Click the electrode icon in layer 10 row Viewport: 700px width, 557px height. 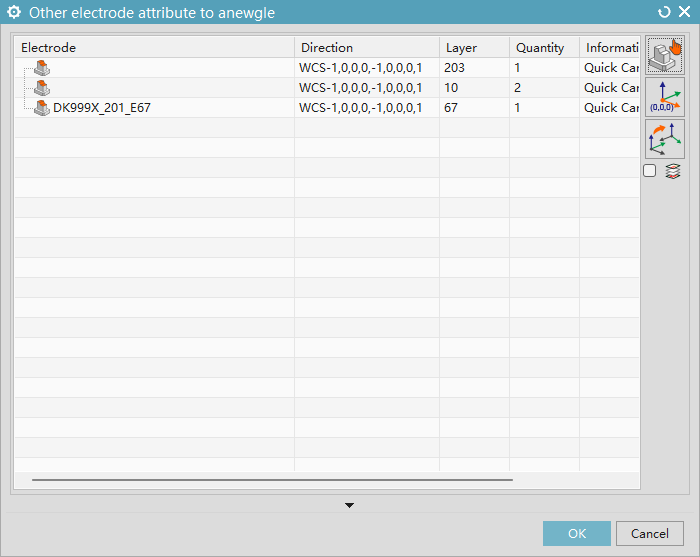click(x=41, y=88)
